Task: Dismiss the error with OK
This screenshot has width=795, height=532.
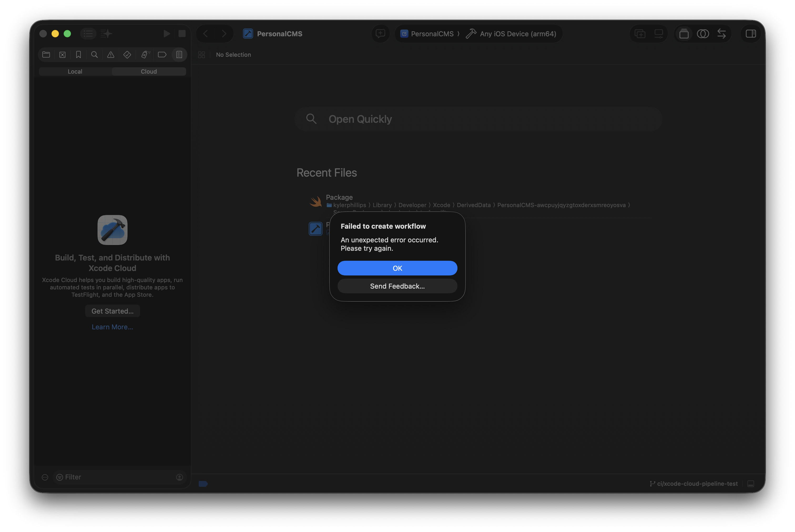Action: tap(397, 268)
